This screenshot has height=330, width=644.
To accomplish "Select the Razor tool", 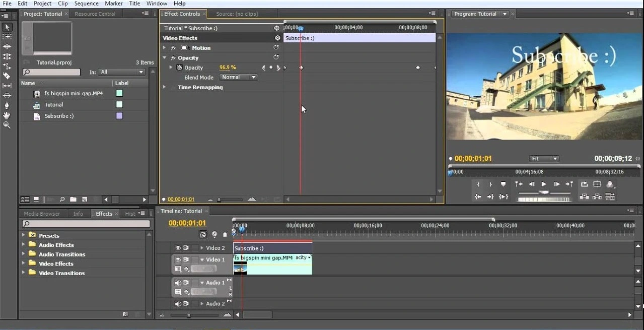I will [7, 76].
